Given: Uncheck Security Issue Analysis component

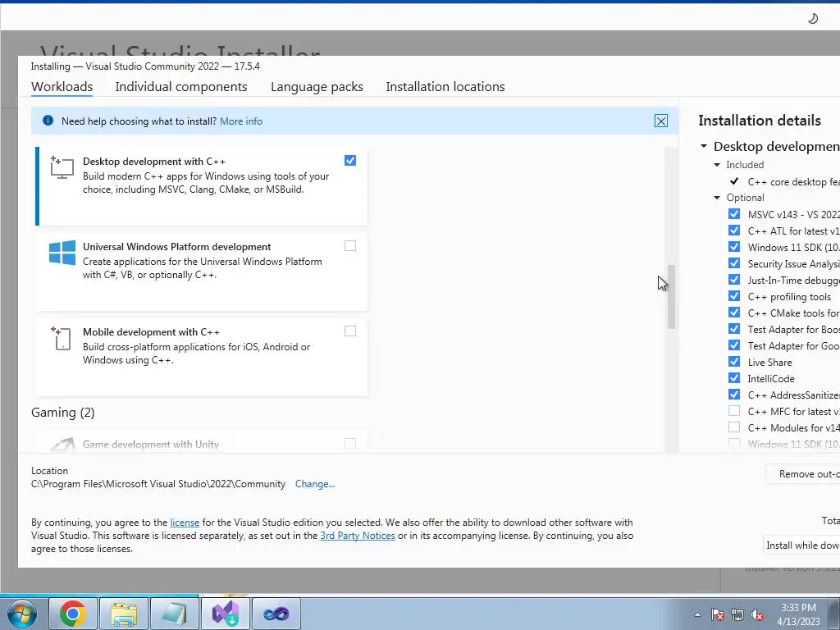Looking at the screenshot, I should (x=734, y=263).
